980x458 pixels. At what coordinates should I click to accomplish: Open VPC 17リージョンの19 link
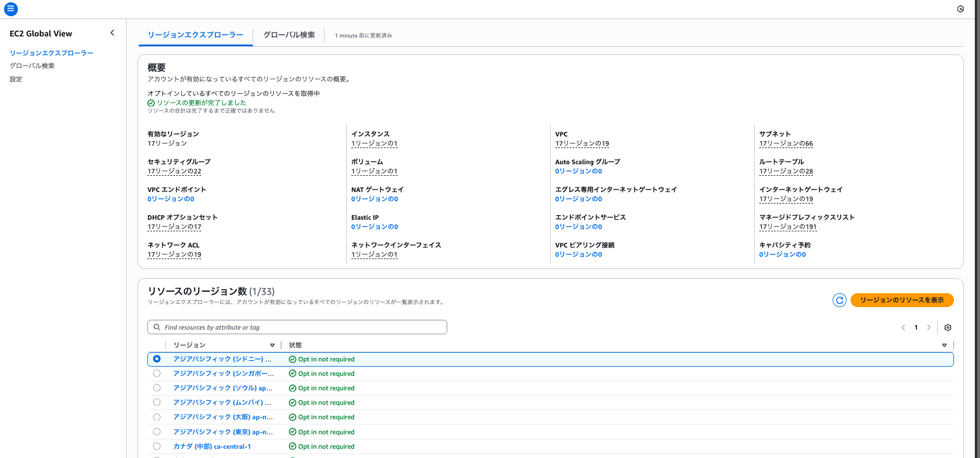coord(582,143)
